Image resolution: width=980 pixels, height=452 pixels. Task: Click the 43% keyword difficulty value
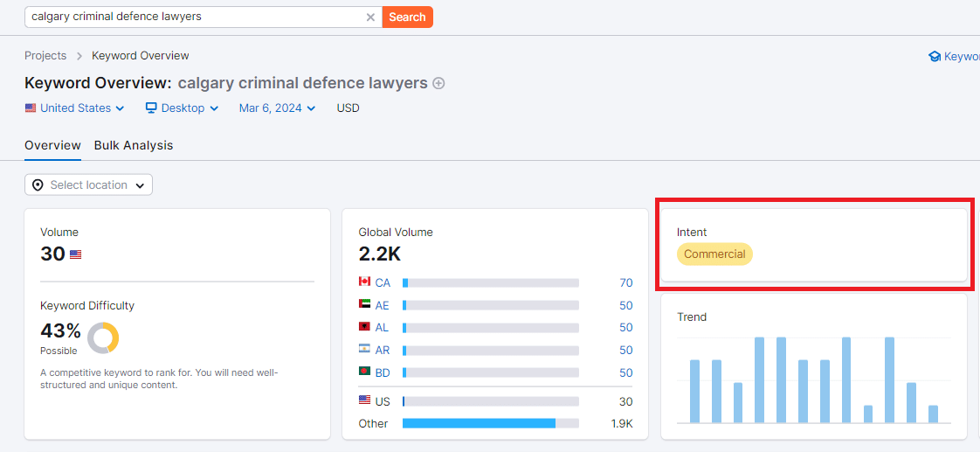pyautogui.click(x=60, y=330)
